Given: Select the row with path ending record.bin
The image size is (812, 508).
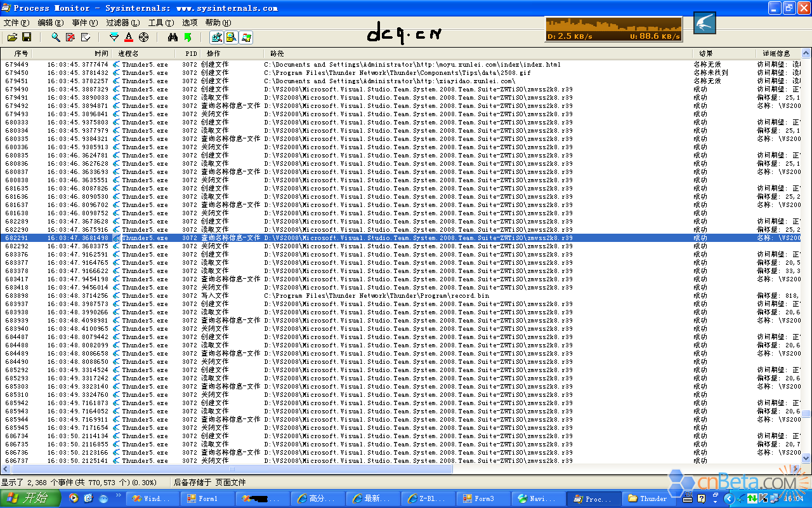Looking at the screenshot, I should point(400,295).
